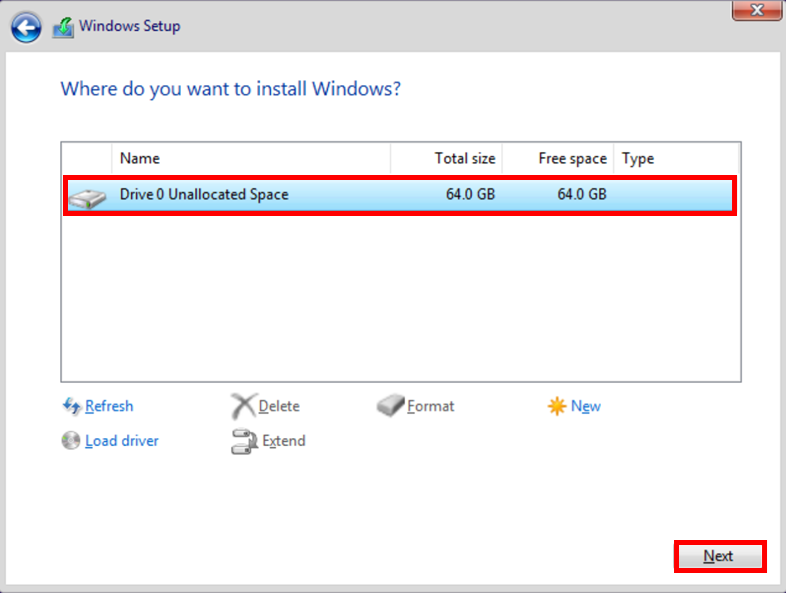Sort by the Name column header
The width and height of the screenshot is (786, 593).
coord(250,158)
